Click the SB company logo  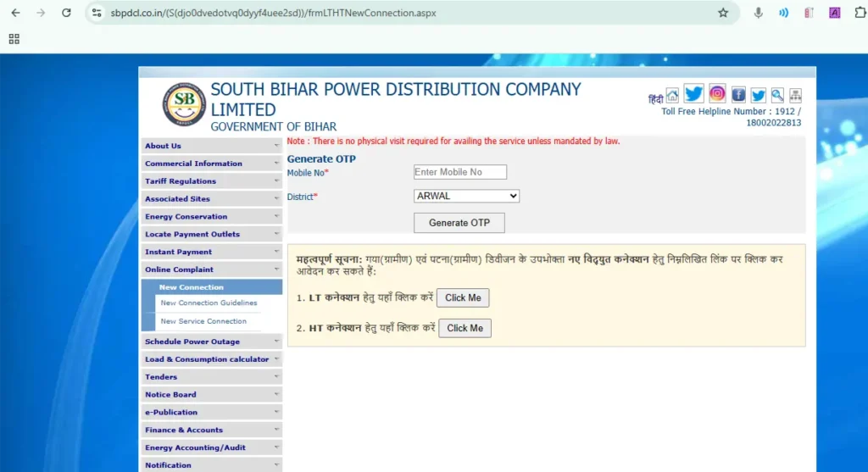point(184,105)
